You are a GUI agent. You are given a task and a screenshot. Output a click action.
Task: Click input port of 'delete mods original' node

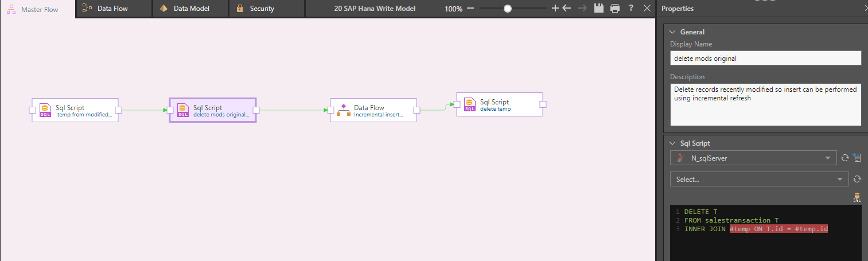click(170, 110)
